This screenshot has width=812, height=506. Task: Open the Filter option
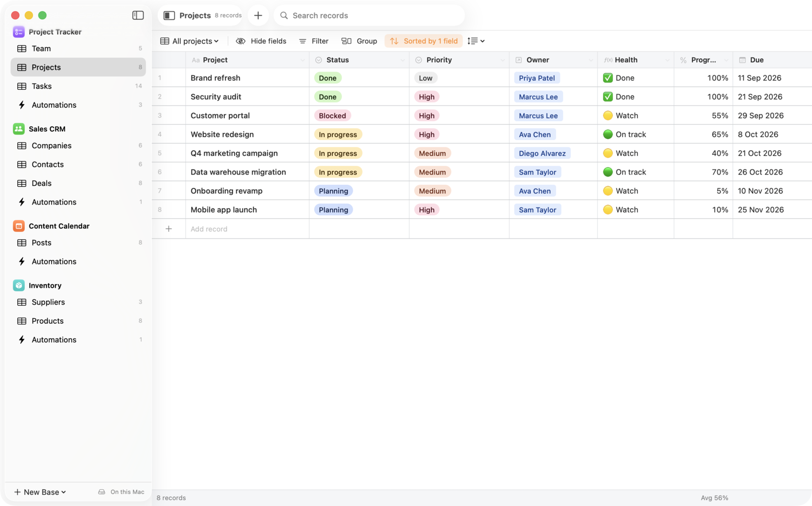point(314,41)
